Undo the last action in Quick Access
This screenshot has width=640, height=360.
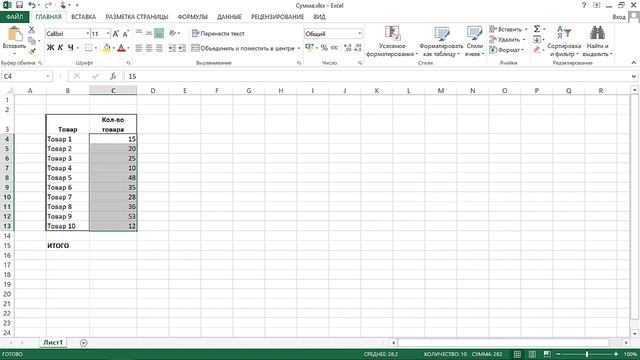32,5
